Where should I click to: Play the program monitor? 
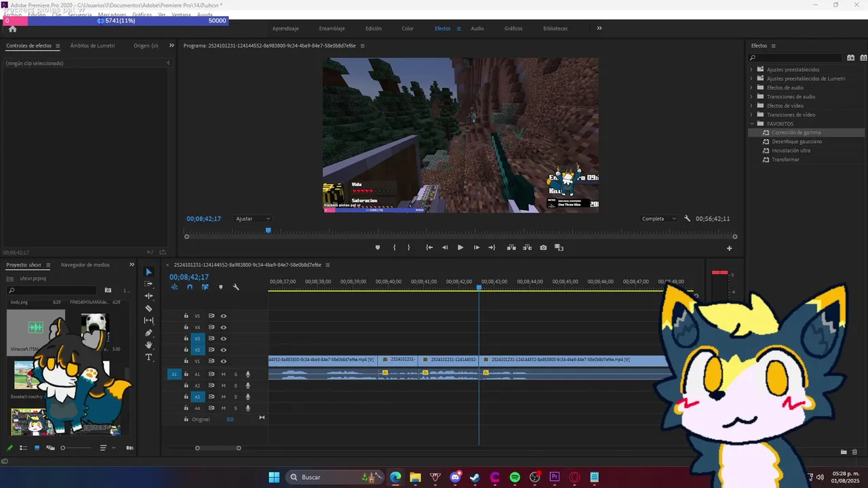click(x=460, y=247)
